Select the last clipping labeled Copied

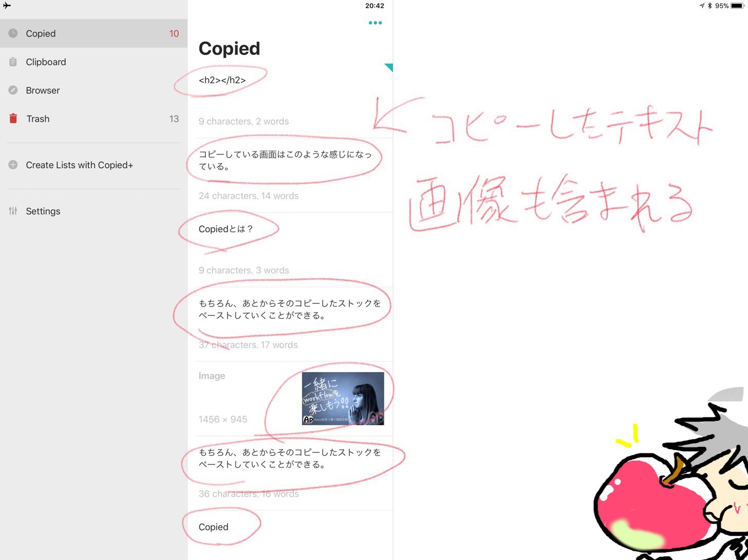point(214,527)
